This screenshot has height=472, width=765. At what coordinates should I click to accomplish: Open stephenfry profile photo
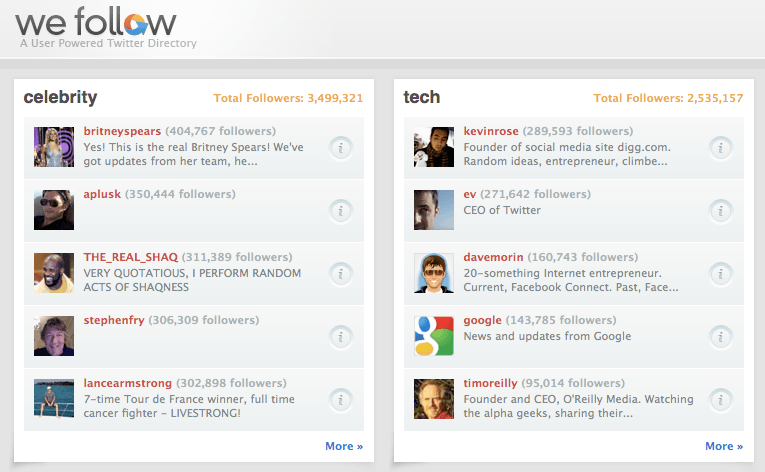(x=54, y=336)
